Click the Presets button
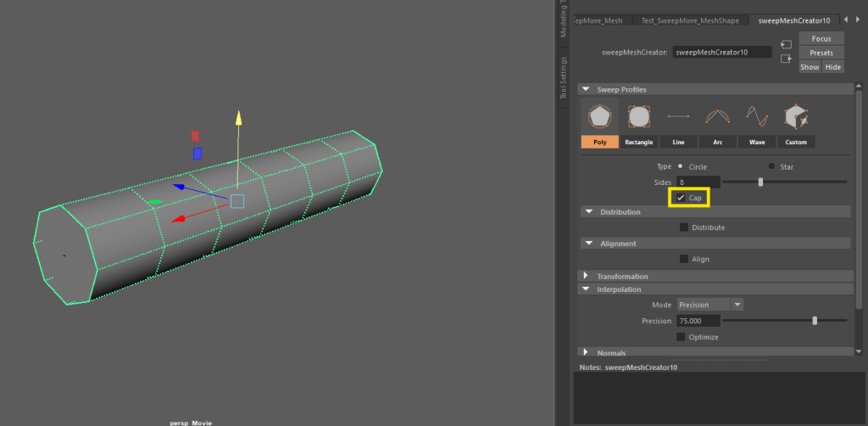This screenshot has height=426, width=868. tap(821, 53)
